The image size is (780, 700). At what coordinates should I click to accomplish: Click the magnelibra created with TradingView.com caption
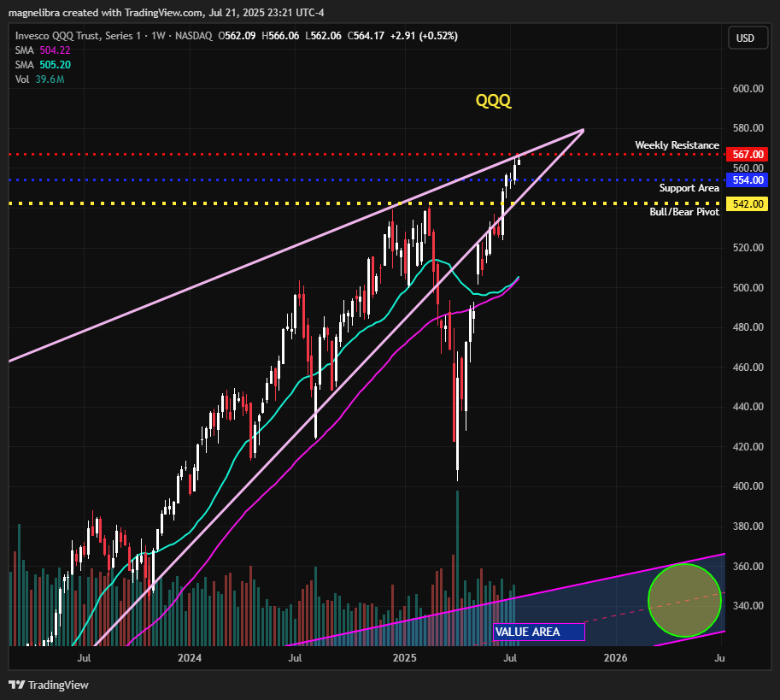pyautogui.click(x=166, y=13)
